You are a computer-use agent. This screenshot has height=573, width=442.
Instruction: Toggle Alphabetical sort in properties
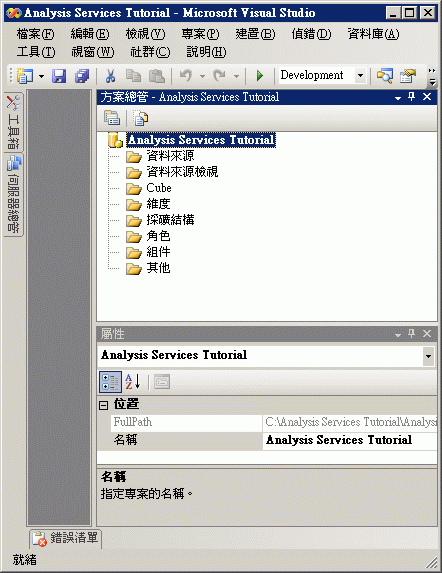132,382
